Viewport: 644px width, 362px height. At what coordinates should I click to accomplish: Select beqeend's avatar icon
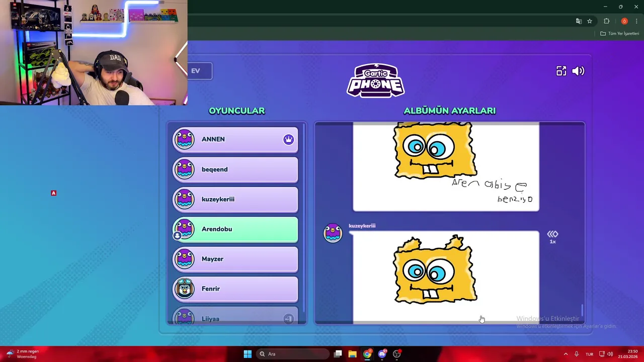point(185,169)
